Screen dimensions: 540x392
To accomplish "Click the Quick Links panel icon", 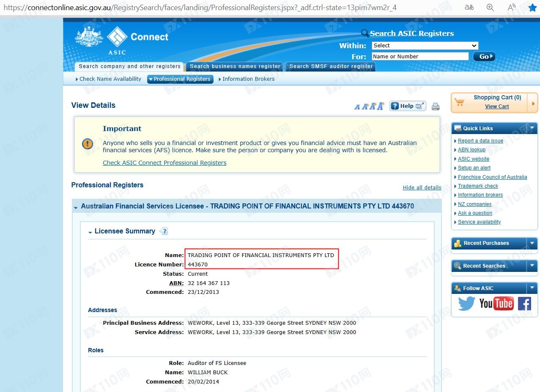I will pos(457,129).
